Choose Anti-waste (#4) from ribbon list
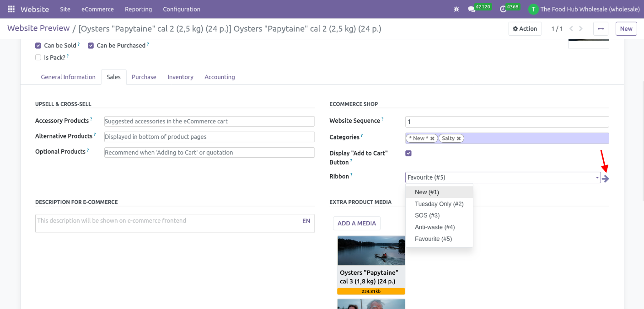 [x=435, y=227]
